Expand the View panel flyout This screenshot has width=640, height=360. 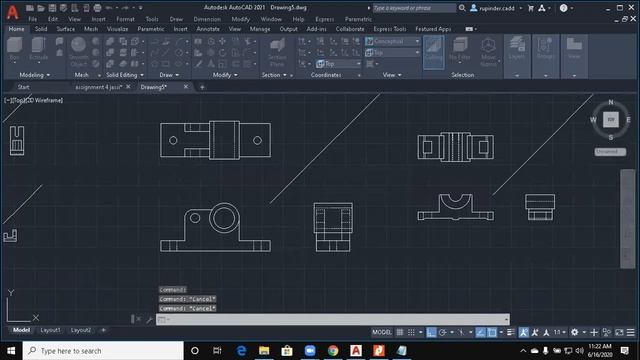pos(392,75)
